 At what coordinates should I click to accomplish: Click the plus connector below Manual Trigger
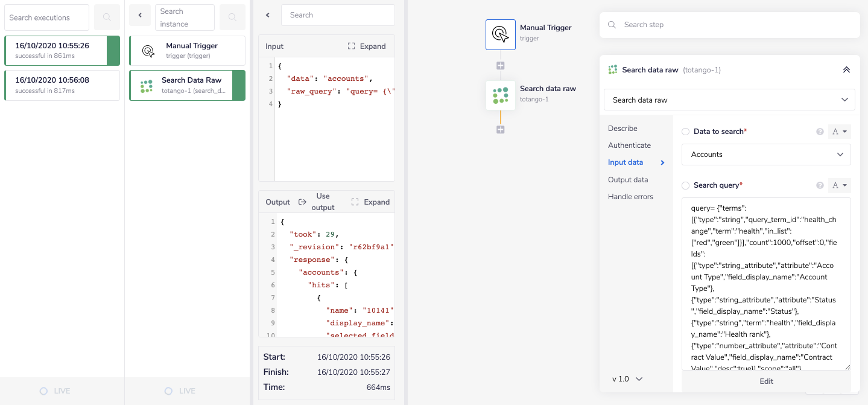[500, 66]
